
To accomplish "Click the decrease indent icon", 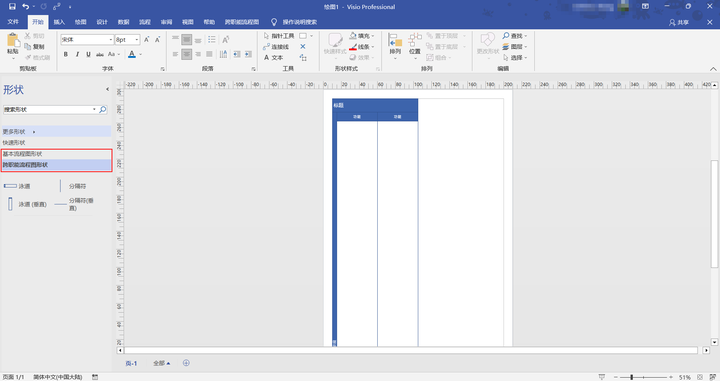I will click(x=236, y=54).
